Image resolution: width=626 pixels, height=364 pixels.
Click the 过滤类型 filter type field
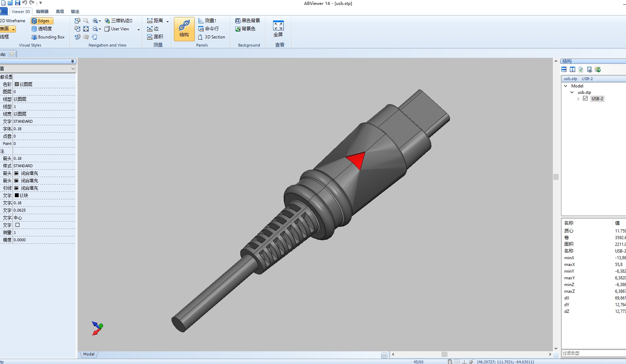click(x=594, y=353)
